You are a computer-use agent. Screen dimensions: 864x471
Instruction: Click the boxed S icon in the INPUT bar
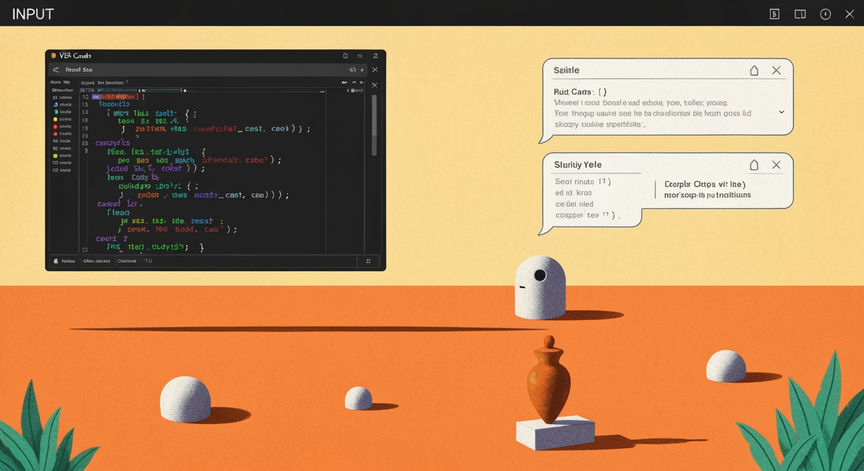click(x=774, y=14)
